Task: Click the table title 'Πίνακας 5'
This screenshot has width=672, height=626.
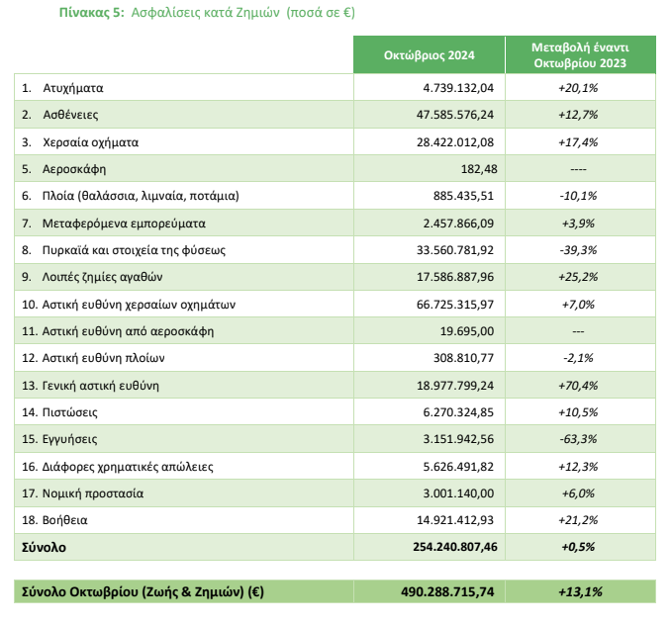Action: click(x=91, y=13)
